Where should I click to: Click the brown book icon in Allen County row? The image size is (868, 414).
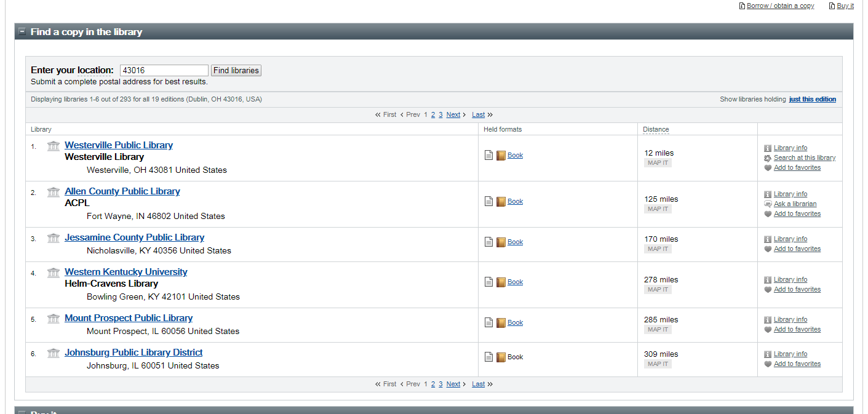pyautogui.click(x=501, y=201)
